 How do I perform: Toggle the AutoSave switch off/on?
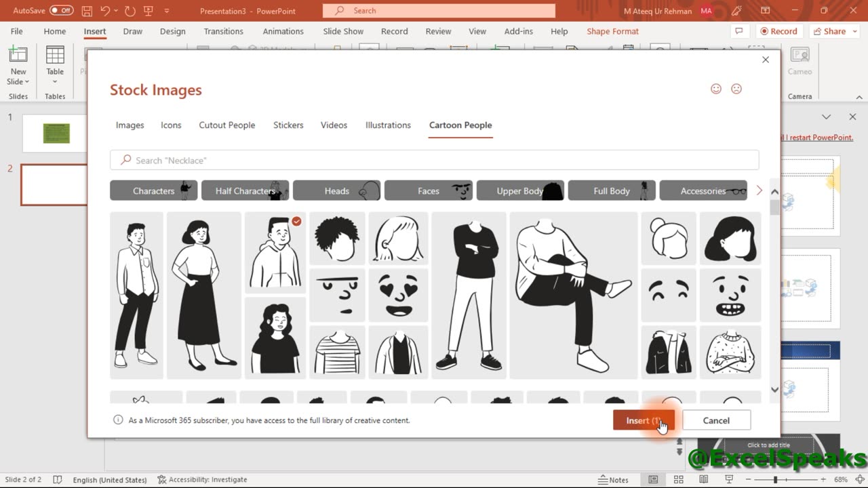click(x=62, y=11)
